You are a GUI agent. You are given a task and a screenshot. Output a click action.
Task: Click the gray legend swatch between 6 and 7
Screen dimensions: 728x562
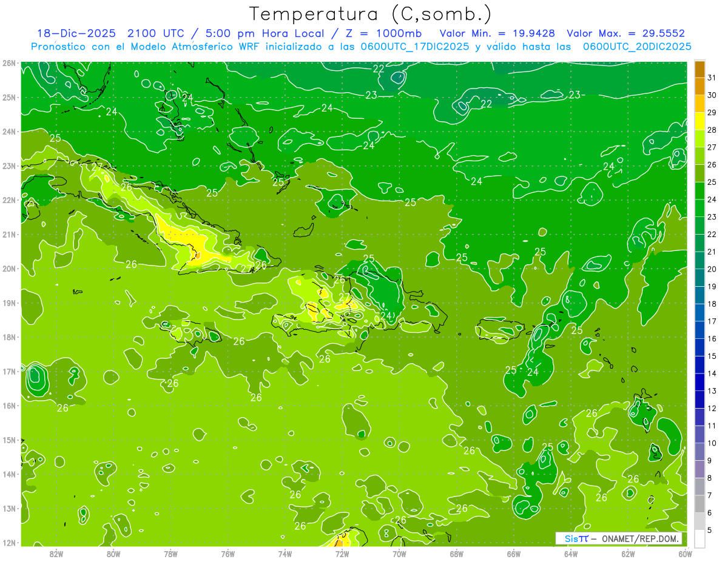click(699, 504)
